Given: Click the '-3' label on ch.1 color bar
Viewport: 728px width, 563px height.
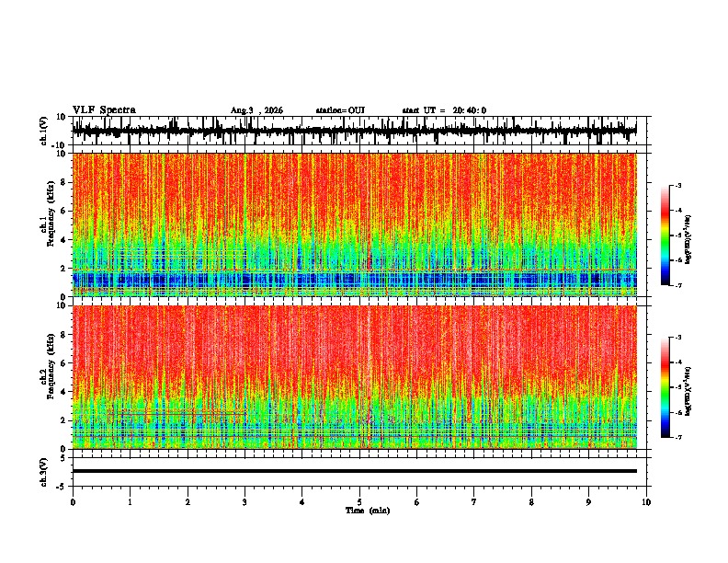Looking at the screenshot, I should click(x=677, y=185).
